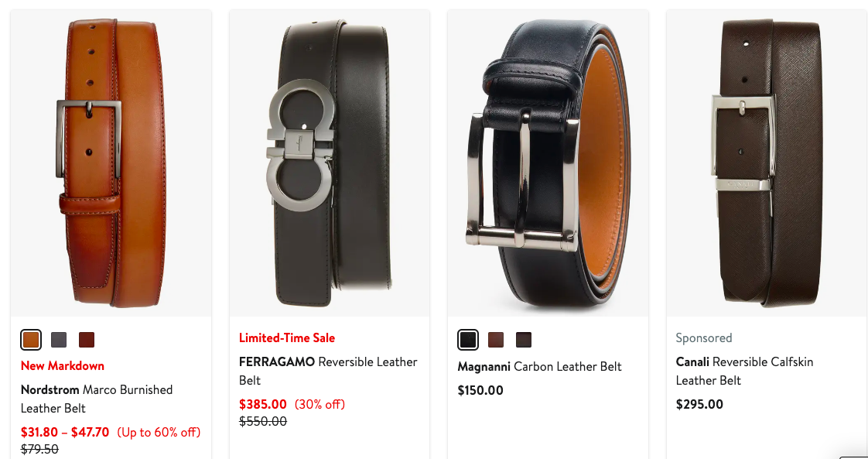Go to Magnanni Carbon Leather Belt page
The height and width of the screenshot is (459, 868).
[x=540, y=367]
